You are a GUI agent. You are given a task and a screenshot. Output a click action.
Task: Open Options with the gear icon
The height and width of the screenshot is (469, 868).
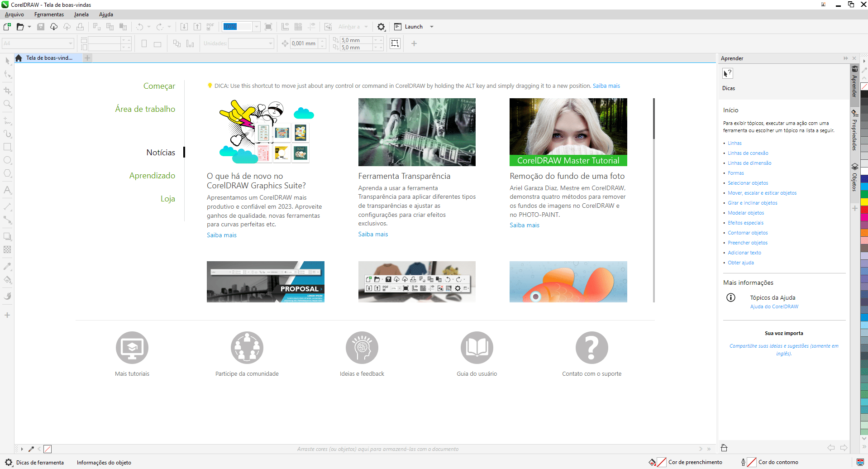pyautogui.click(x=381, y=27)
